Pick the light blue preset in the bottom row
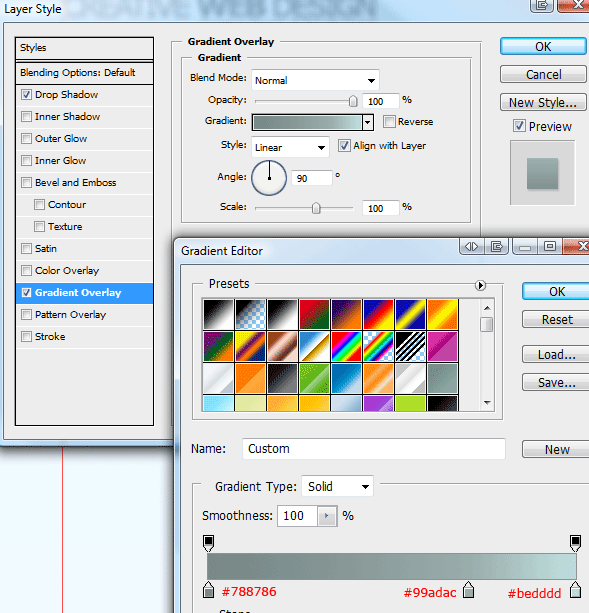Image resolution: width=589 pixels, height=613 pixels. (218, 403)
